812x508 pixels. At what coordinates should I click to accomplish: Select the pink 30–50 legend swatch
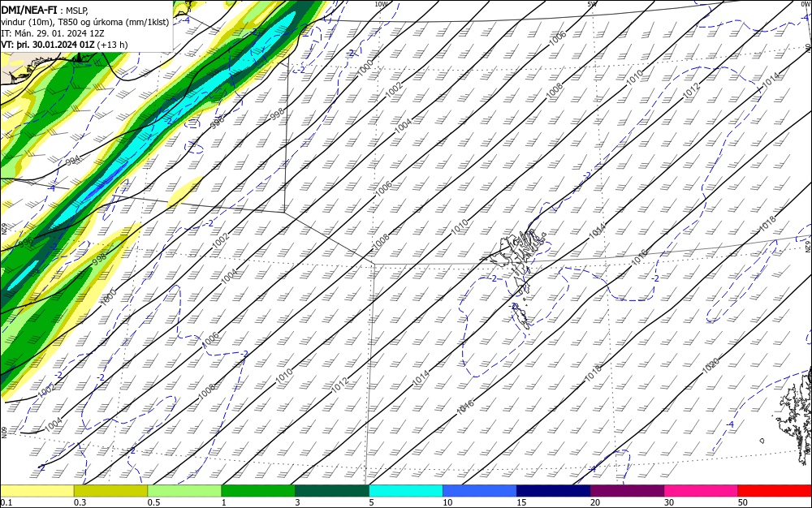click(701, 491)
